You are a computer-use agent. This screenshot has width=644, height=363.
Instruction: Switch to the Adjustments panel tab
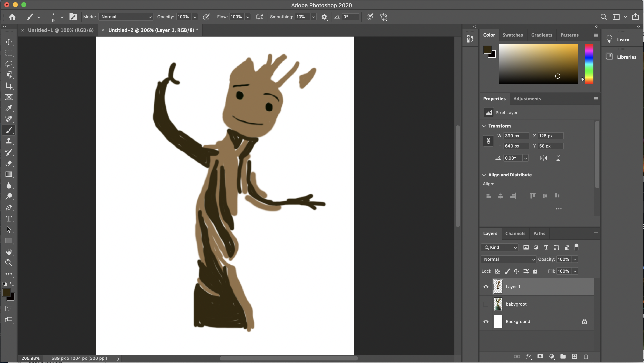click(527, 98)
